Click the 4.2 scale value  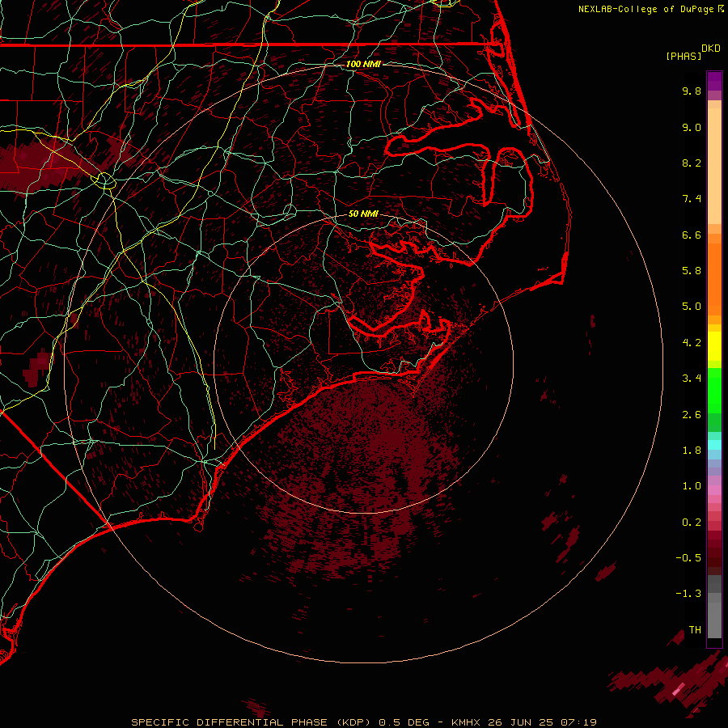click(692, 343)
